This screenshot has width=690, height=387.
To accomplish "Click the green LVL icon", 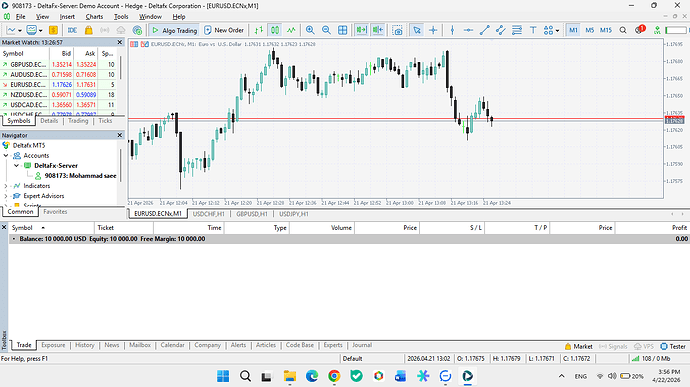I will pos(657,30).
